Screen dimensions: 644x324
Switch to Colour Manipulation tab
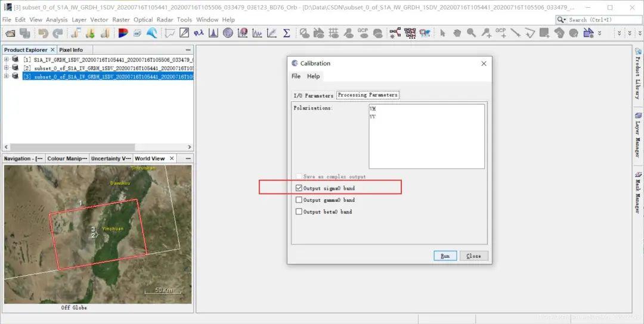[x=67, y=158]
